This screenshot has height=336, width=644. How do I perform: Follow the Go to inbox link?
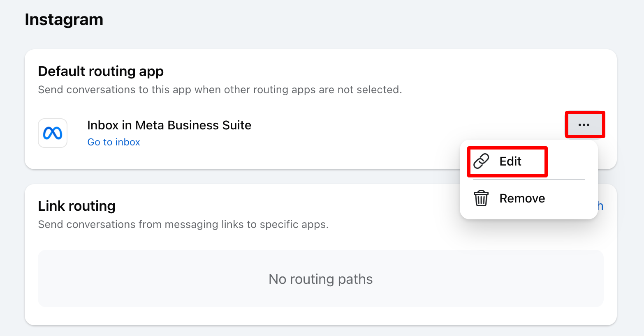pos(114,142)
